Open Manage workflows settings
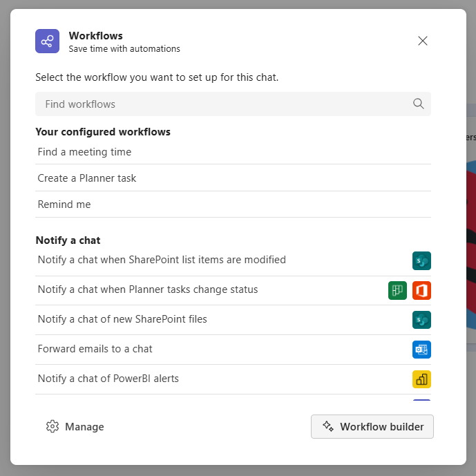This screenshot has height=476, width=476. [x=75, y=426]
